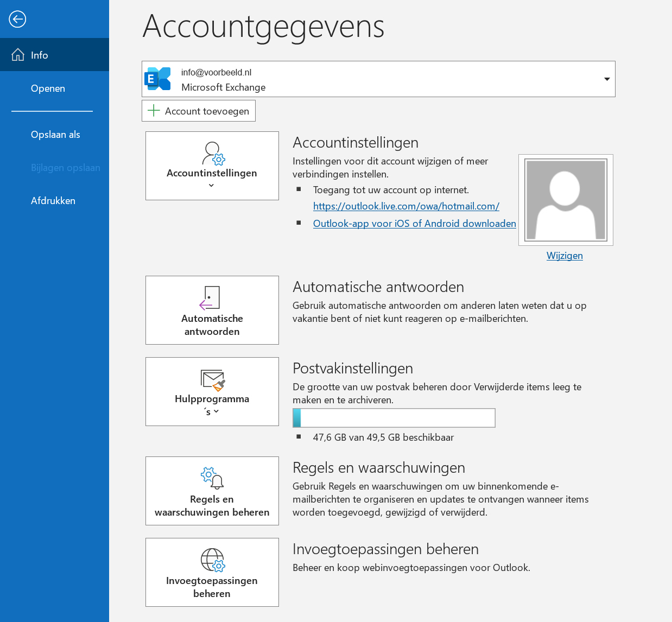Click the Accountinstellingen section heading
The width and height of the screenshot is (672, 622).
[356, 142]
